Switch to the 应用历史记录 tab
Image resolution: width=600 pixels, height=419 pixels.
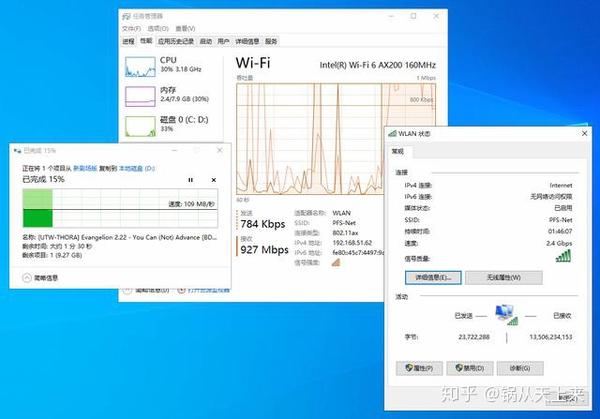[176, 41]
